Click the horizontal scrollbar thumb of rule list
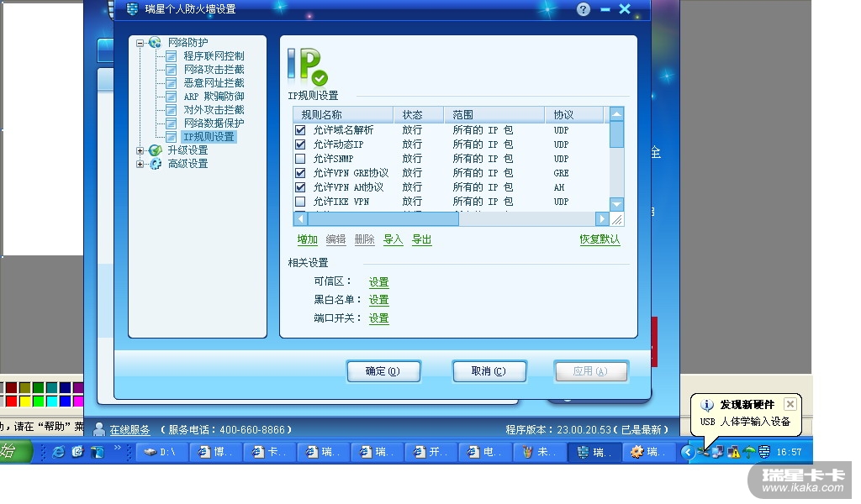 (x=383, y=219)
